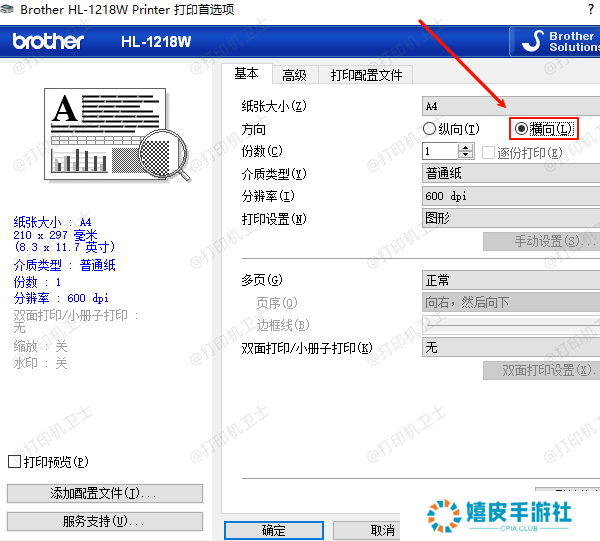
Task: Expand the 介质类型 dropdown showing 普通纸
Action: [510, 173]
